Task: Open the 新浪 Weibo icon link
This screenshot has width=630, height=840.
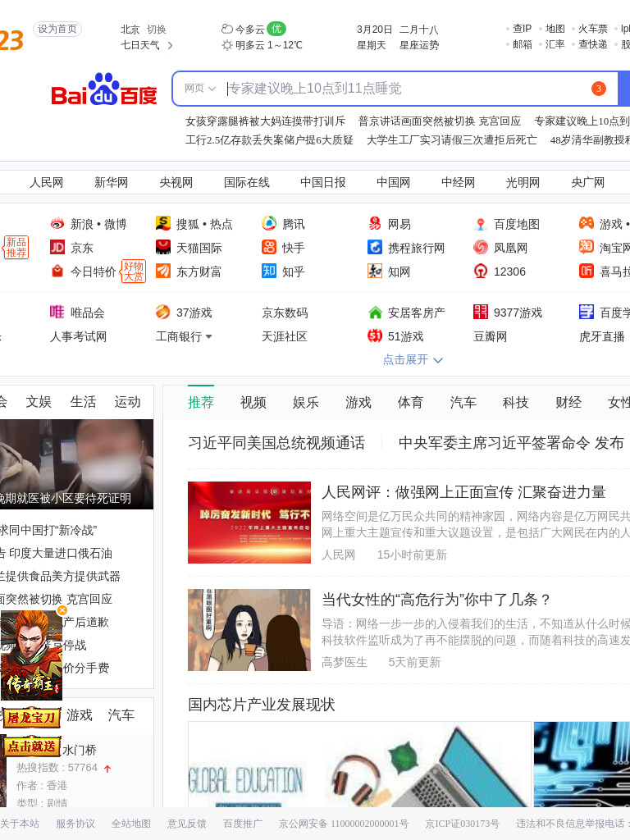Action: point(57,223)
